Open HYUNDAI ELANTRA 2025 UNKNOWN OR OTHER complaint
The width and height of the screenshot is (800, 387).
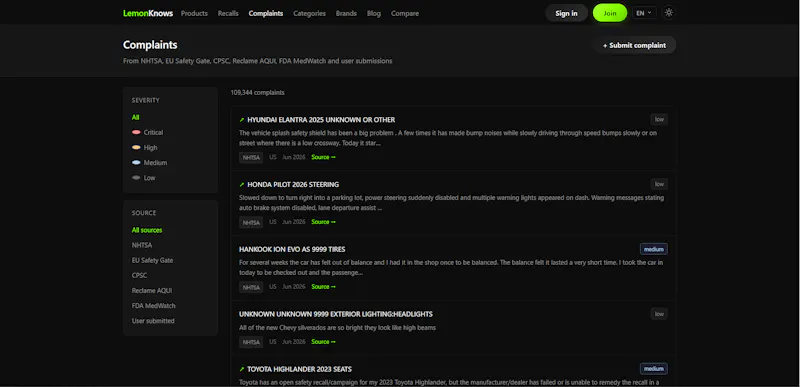click(321, 120)
